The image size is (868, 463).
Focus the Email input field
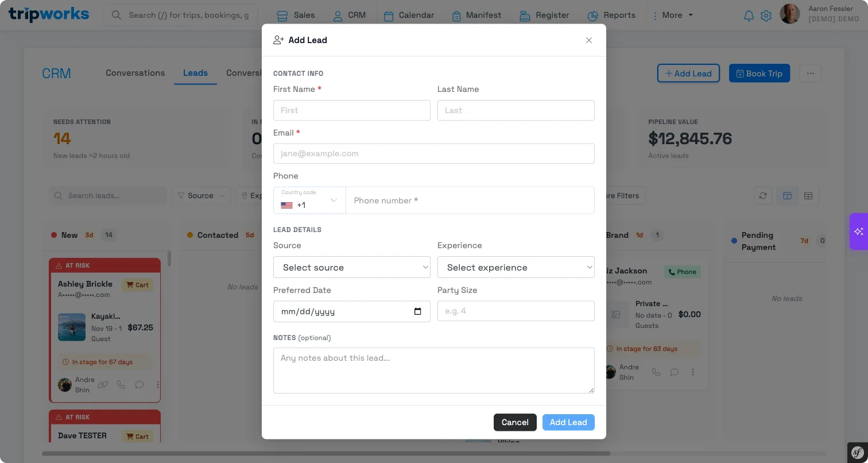(433, 153)
